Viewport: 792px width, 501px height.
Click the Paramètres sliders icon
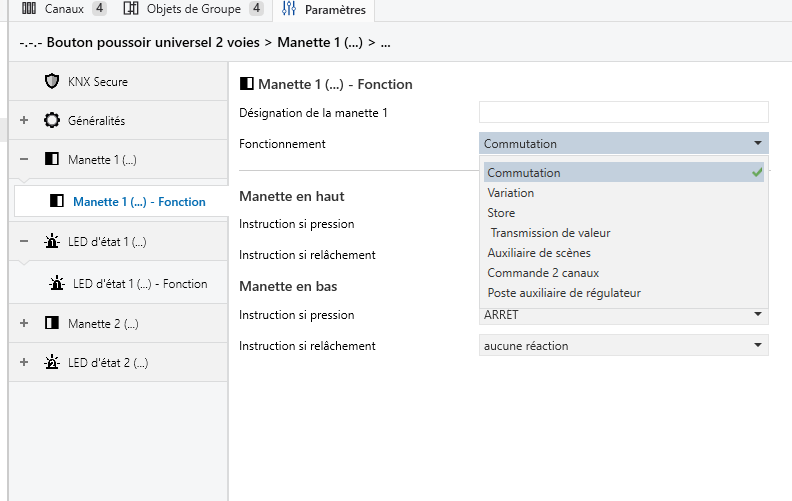pyautogui.click(x=289, y=10)
